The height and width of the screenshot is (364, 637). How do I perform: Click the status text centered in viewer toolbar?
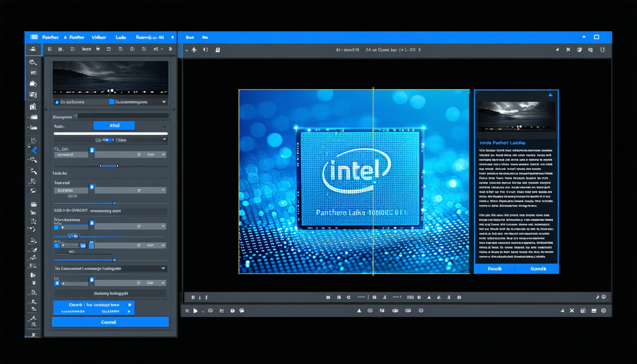(x=378, y=50)
